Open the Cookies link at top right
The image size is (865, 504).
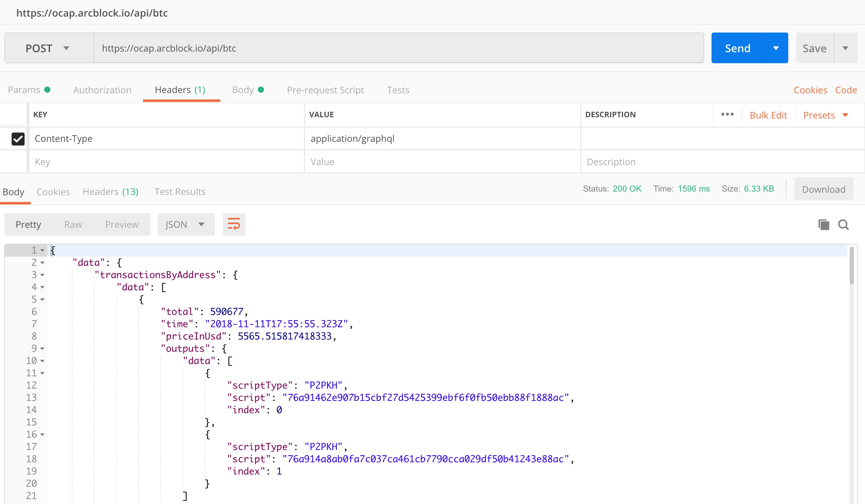[x=810, y=90]
